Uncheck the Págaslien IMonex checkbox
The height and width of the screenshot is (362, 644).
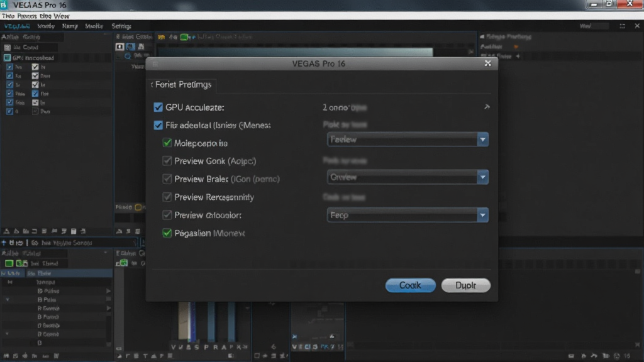tap(167, 233)
